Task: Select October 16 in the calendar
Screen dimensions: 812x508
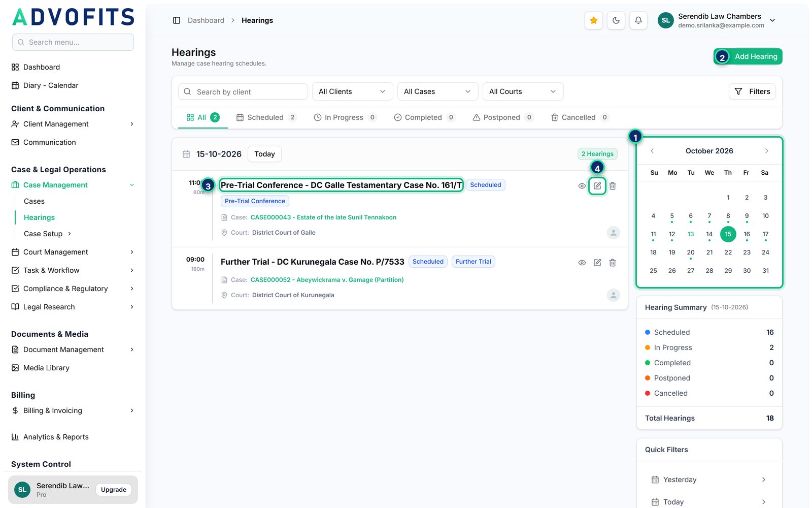Action: click(x=747, y=234)
